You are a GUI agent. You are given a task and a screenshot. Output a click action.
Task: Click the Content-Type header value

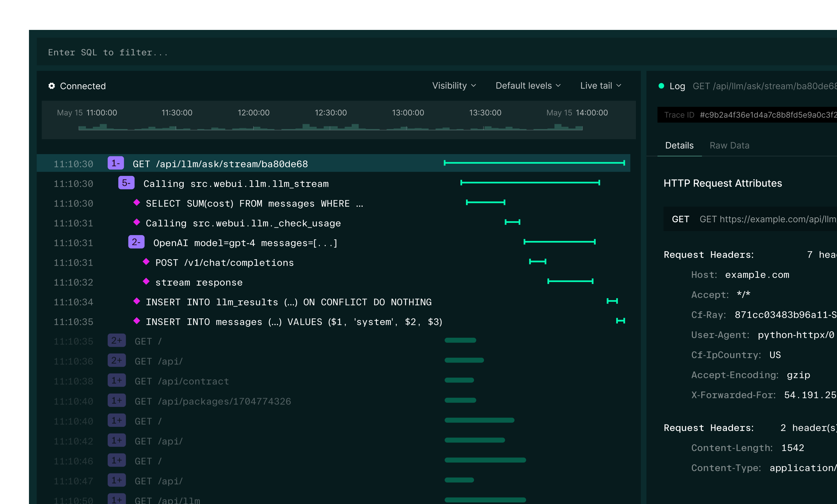[x=803, y=468]
